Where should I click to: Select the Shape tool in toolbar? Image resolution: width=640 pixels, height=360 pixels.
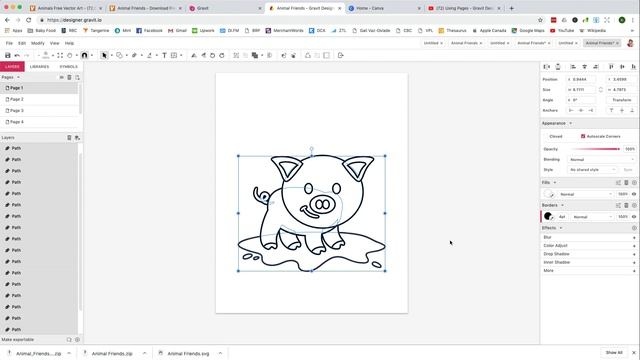[119, 55]
